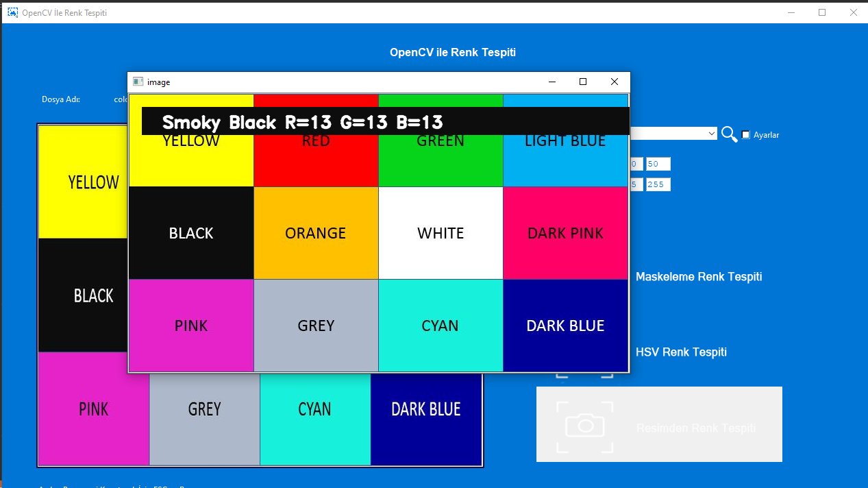Open the combo box beside the magnifier
Image resolution: width=868 pixels, height=488 pixels.
click(673, 134)
